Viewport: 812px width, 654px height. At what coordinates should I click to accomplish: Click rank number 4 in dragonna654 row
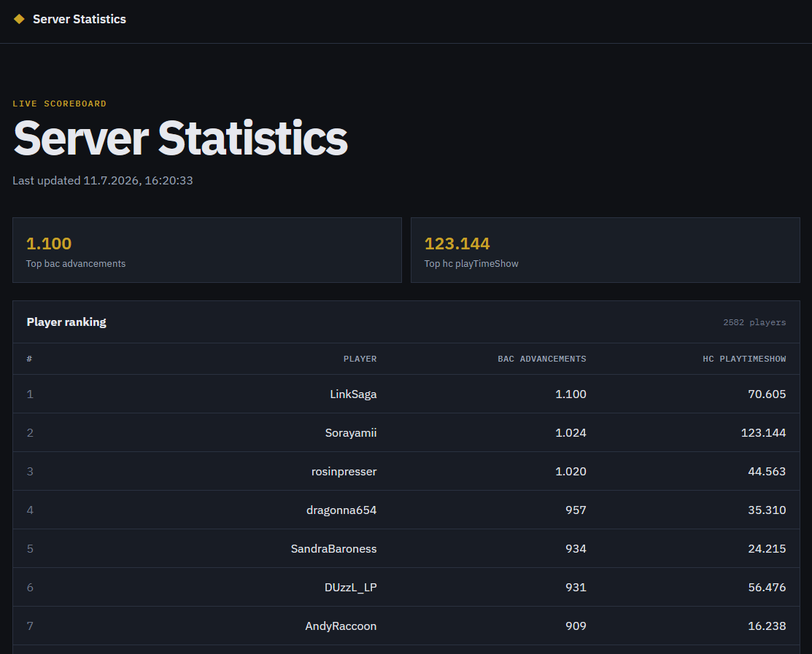point(30,510)
